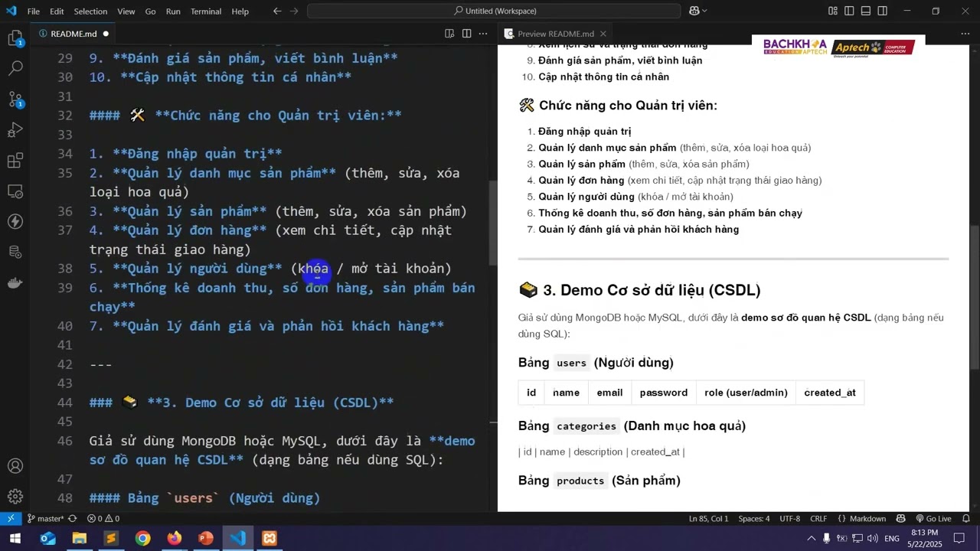Open the Edit menu
This screenshot has width=980, height=551.
[57, 11]
